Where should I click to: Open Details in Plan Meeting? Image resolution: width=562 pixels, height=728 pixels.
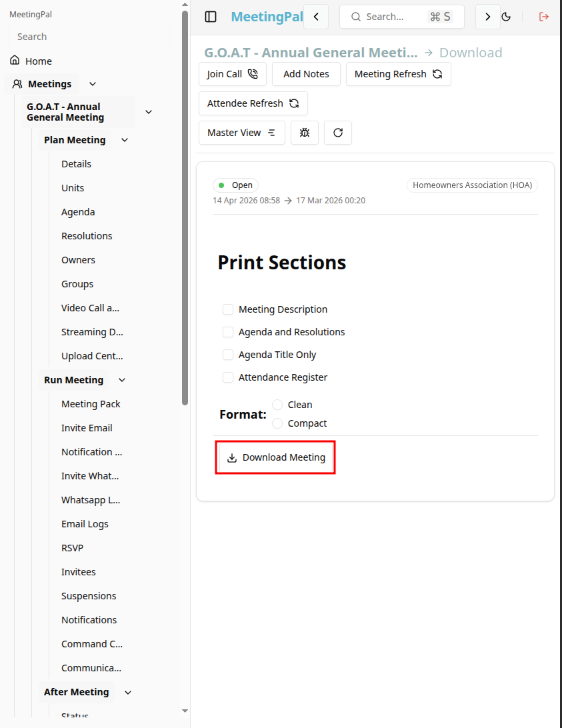click(x=76, y=164)
